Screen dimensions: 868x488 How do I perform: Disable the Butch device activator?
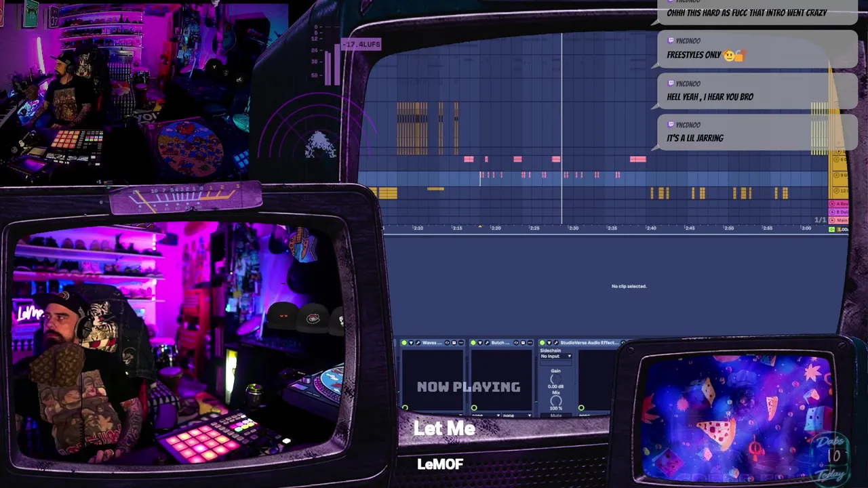click(473, 343)
